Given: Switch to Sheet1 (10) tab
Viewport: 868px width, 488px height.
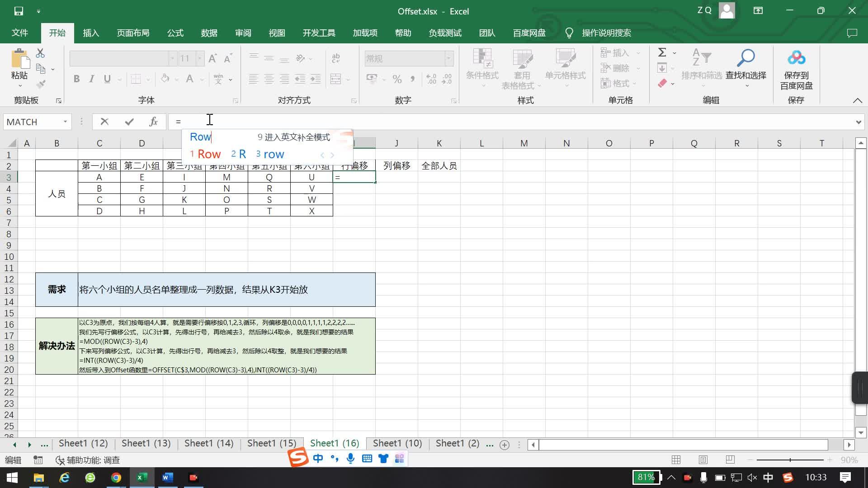Looking at the screenshot, I should [397, 443].
